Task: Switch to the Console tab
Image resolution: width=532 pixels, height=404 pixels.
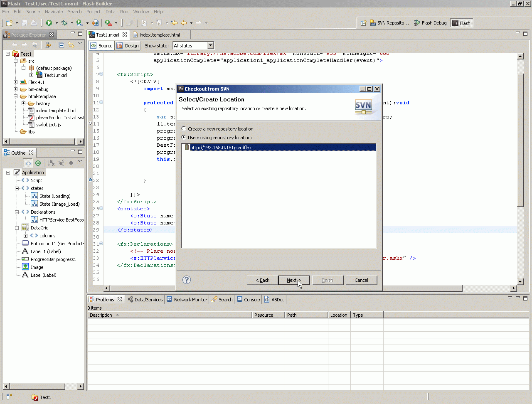Action: [248, 299]
